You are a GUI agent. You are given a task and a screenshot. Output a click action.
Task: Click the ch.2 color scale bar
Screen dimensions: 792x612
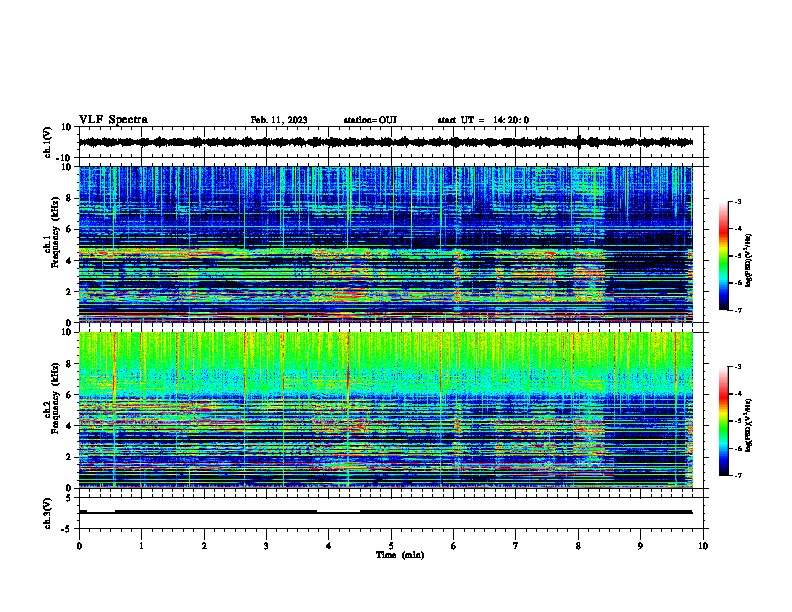pyautogui.click(x=723, y=421)
